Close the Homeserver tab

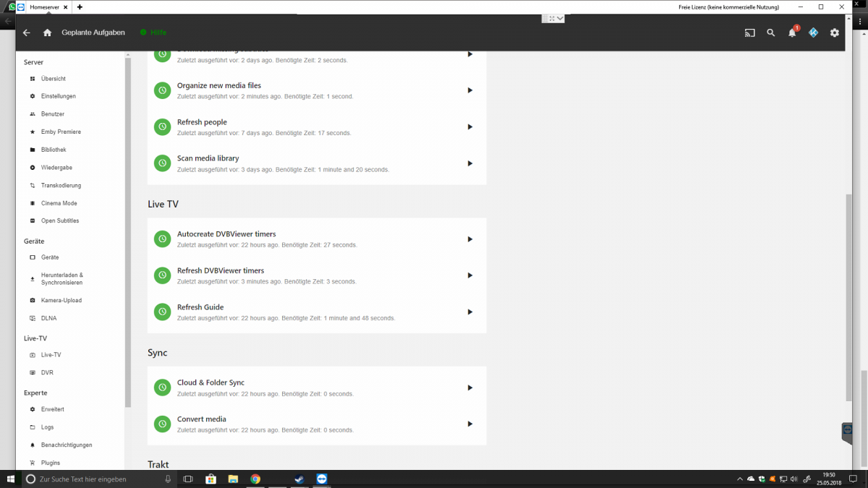coord(67,7)
